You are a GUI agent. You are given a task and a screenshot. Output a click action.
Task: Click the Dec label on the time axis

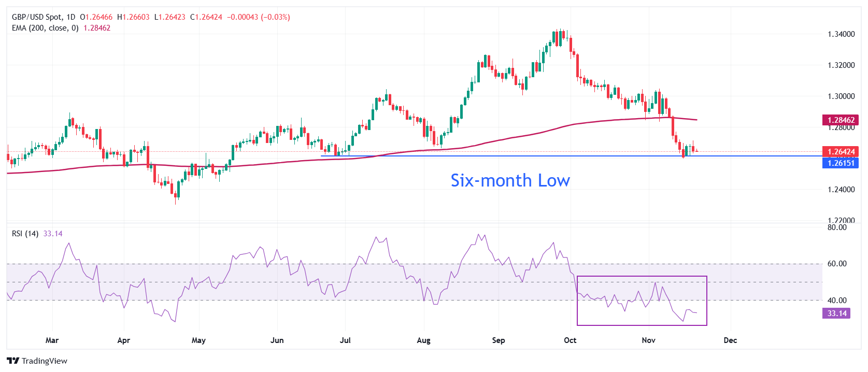tap(730, 340)
